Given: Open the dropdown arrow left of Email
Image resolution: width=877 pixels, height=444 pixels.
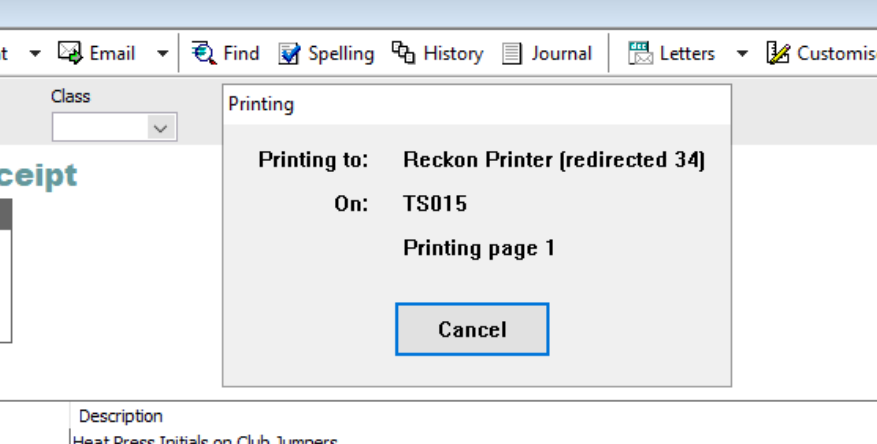Looking at the screenshot, I should (x=35, y=54).
